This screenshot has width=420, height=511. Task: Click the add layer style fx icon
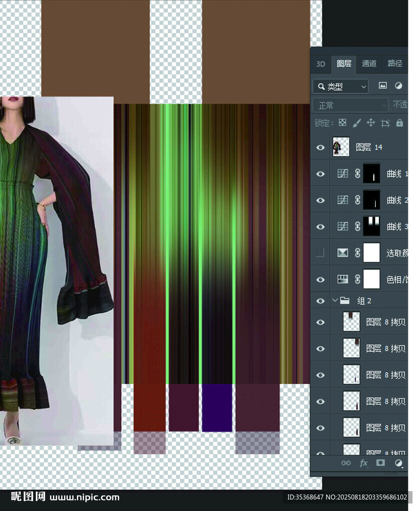[x=364, y=463]
